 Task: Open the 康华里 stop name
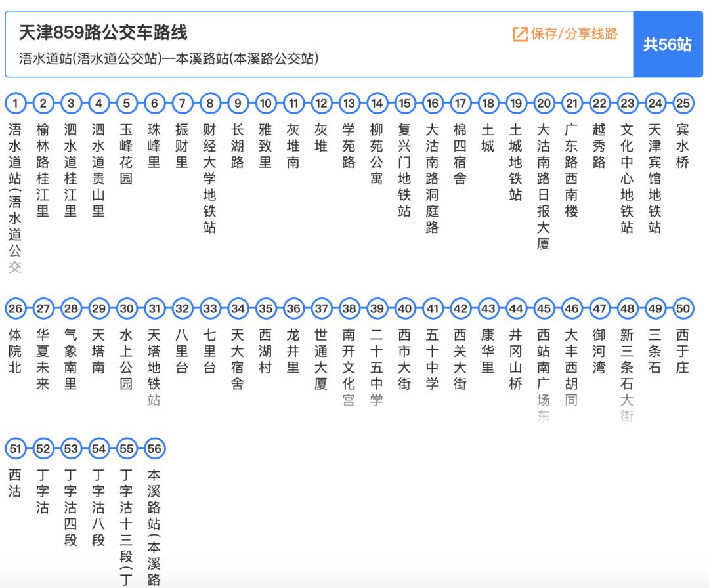point(488,350)
